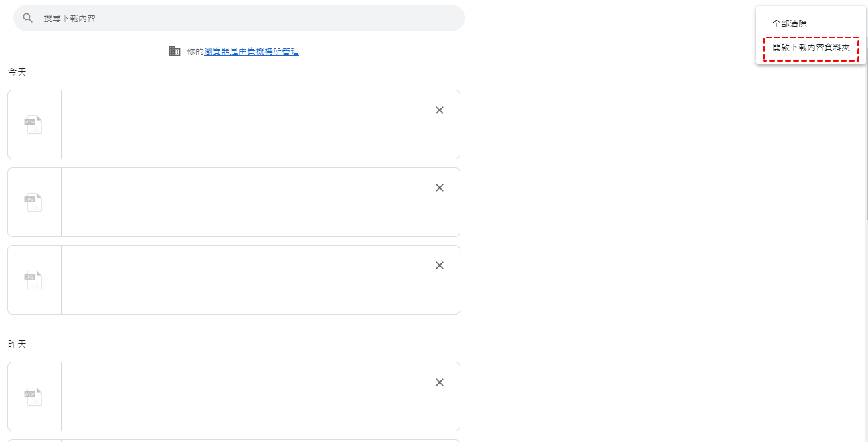This screenshot has width=868, height=442.
Task: Remove today's WEBP download from the list
Action: pos(439,110)
